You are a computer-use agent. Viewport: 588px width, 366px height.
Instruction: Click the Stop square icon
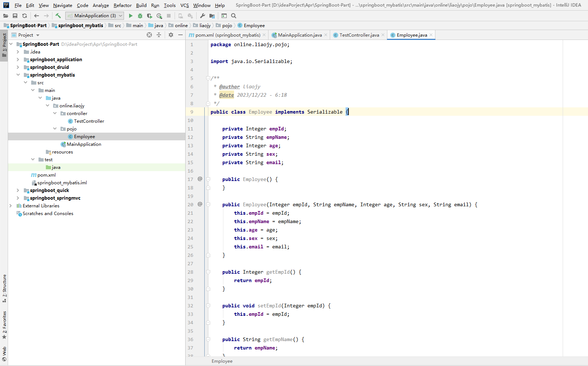pos(169,16)
